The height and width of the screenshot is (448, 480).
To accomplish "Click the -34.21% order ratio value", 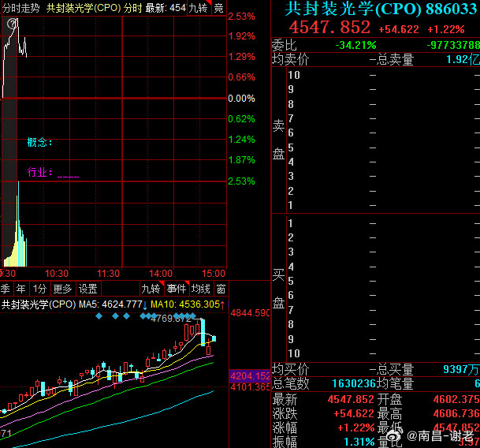I will 355,45.
